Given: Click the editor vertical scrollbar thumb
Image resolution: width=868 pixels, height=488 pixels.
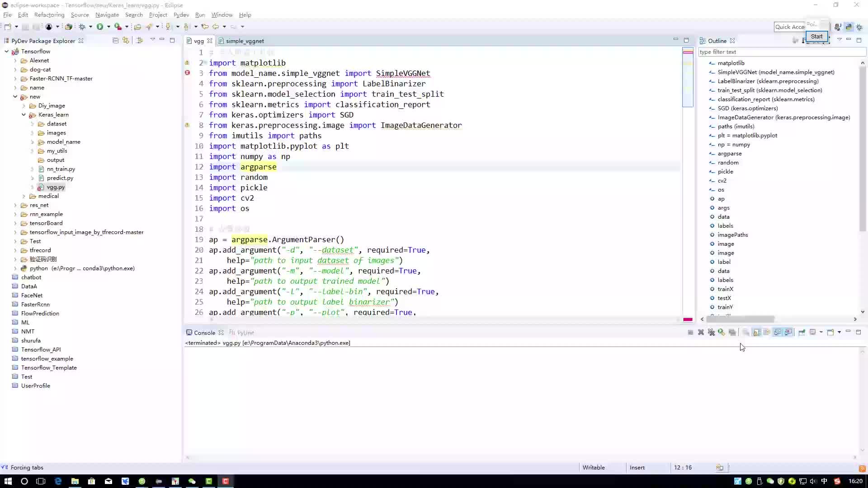Looking at the screenshot, I should click(688, 78).
